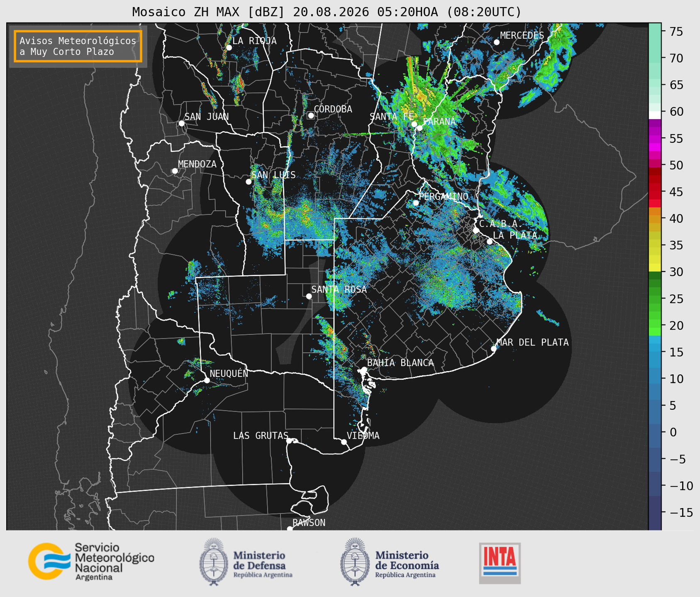Select the Bahía Blanca city marker
The height and width of the screenshot is (597, 700).
[364, 369]
